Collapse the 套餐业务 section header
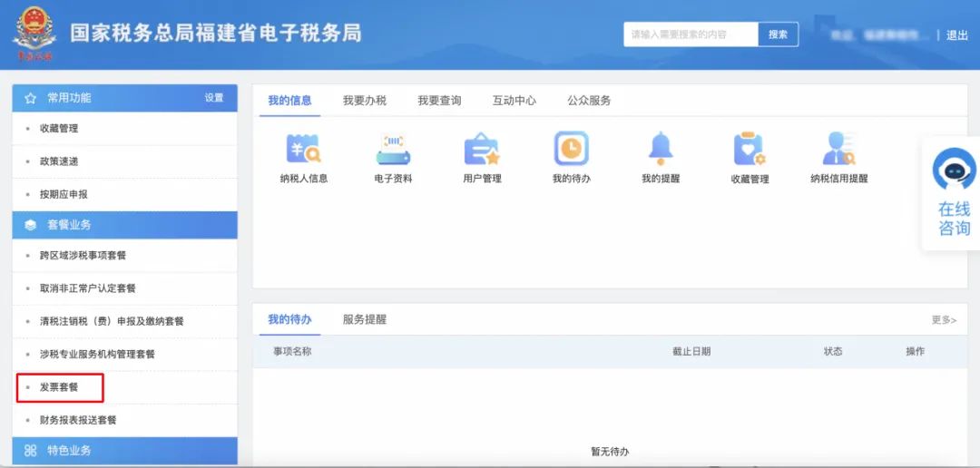Viewport: 980px width, 468px height. pos(125,225)
